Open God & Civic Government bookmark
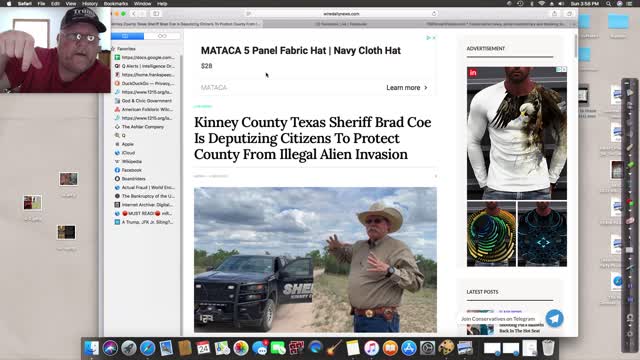Screen dimensions: 640x360 tap(144, 101)
